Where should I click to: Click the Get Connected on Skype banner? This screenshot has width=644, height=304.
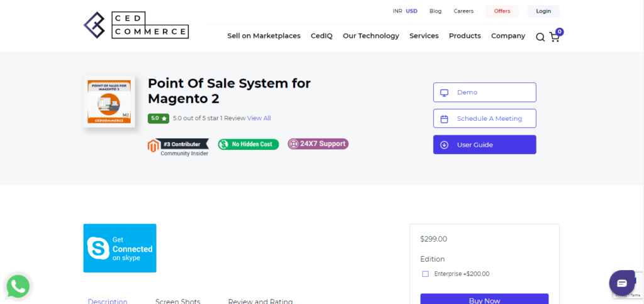pyautogui.click(x=120, y=248)
